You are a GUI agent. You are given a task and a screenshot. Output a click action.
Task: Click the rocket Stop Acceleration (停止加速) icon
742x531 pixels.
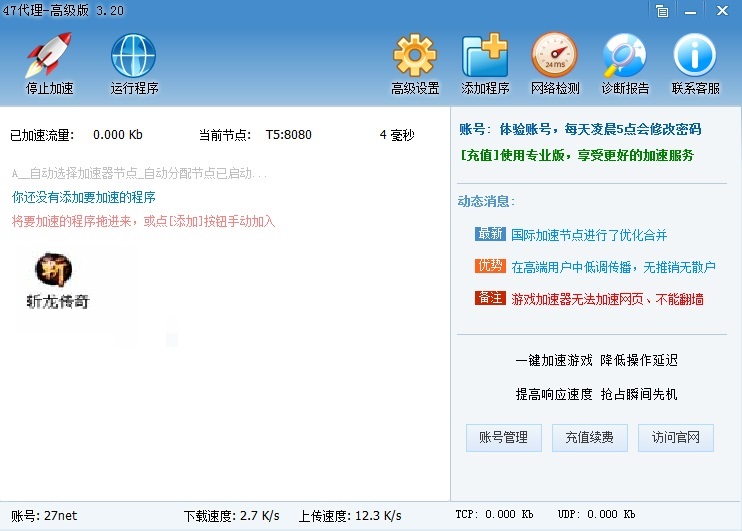coord(48,56)
